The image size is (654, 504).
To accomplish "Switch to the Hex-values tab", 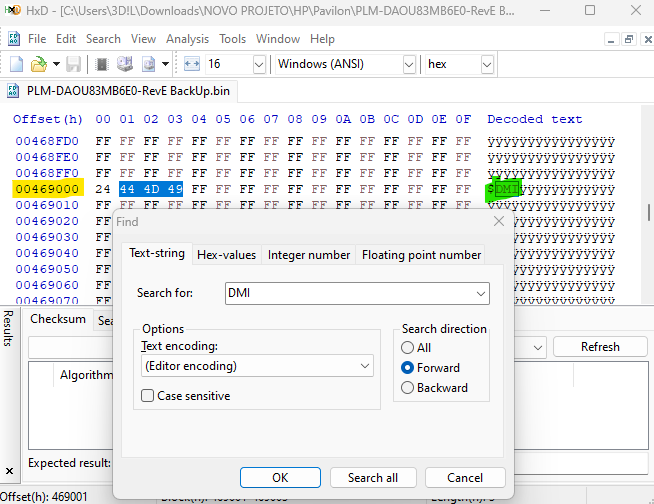I will [226, 255].
